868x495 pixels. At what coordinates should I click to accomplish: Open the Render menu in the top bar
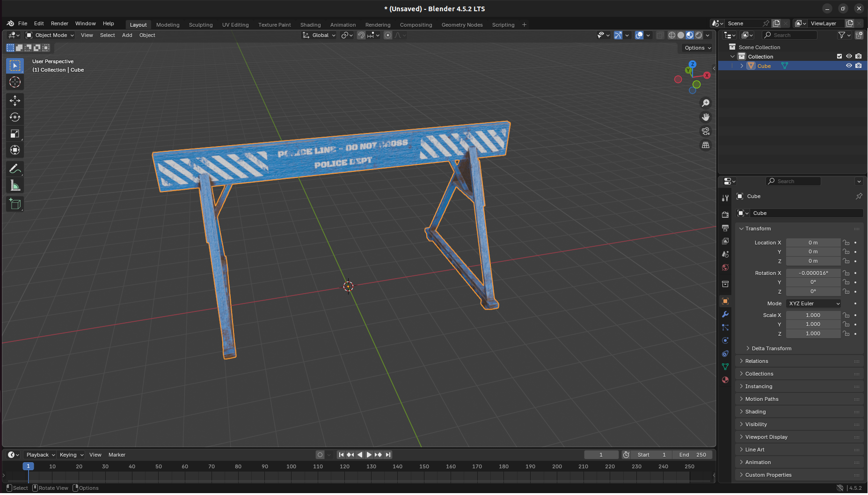click(x=59, y=23)
